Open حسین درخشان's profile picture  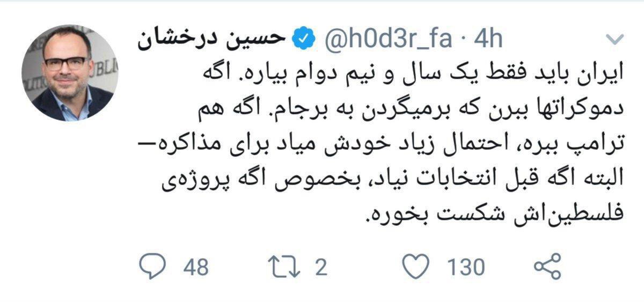(x=70, y=72)
